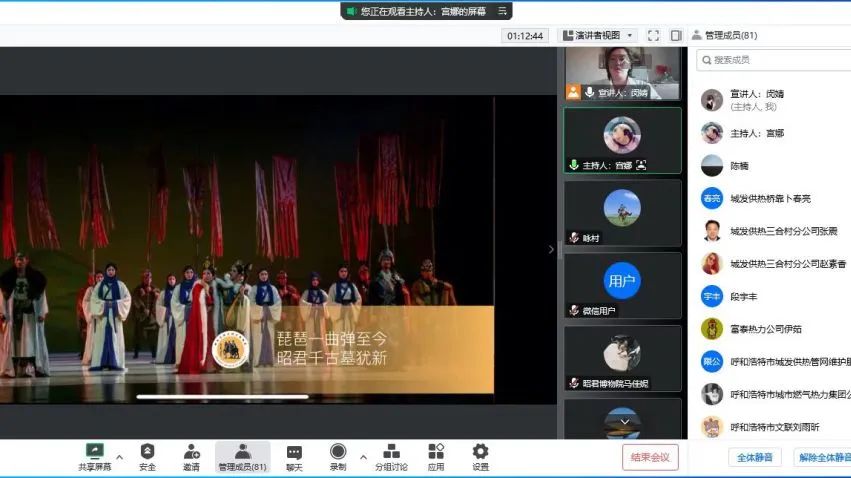
Task: Click muted mic icon on 咏村 tile
Action: click(574, 238)
